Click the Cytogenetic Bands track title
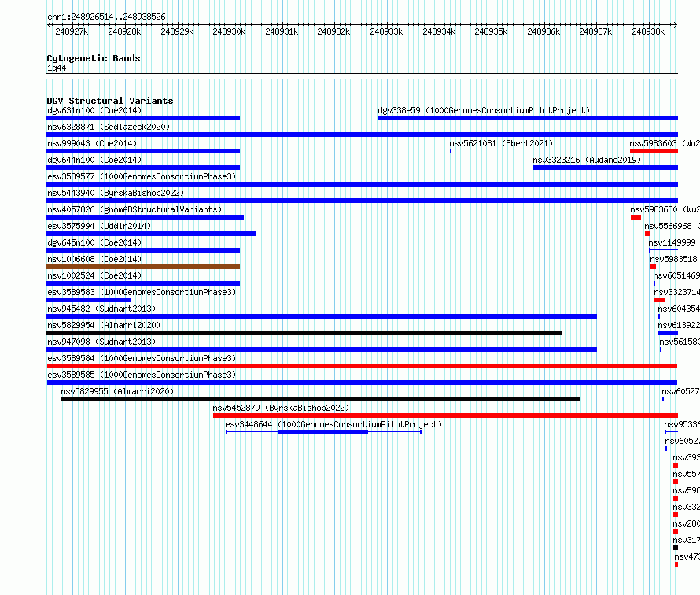 click(x=94, y=58)
